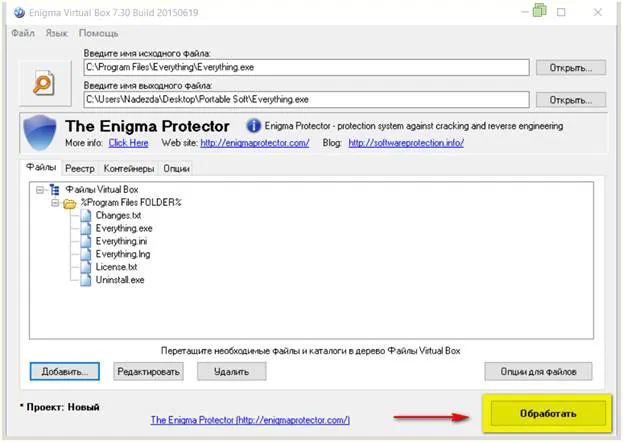Select Everything.ini in the tree
The image size is (623, 442).
point(121,241)
